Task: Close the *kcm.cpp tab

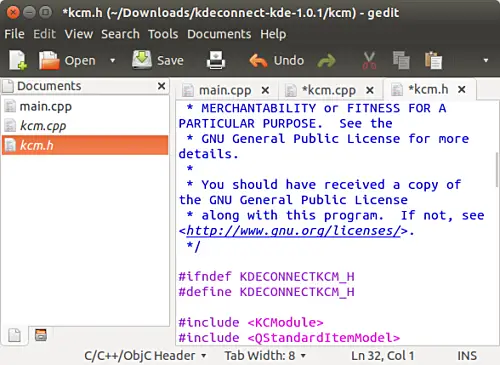Action: (x=370, y=90)
